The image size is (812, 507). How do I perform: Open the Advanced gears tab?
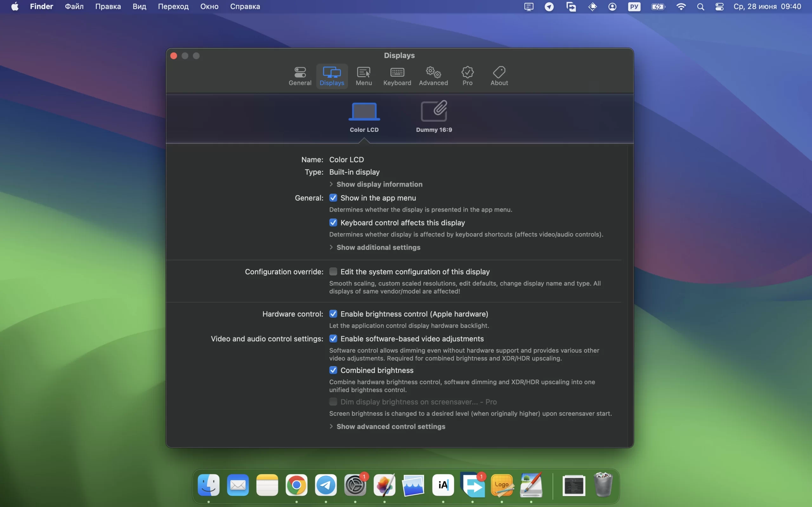pos(433,76)
